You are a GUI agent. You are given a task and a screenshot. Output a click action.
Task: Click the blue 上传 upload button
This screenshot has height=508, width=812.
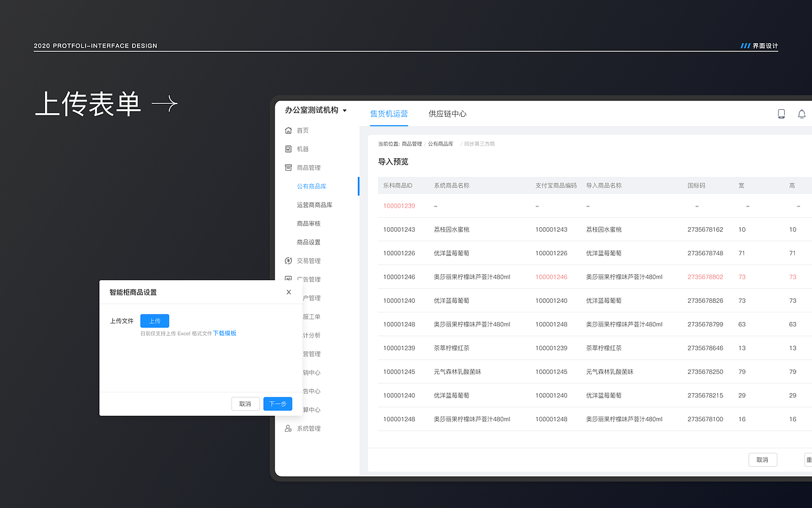[x=155, y=321]
